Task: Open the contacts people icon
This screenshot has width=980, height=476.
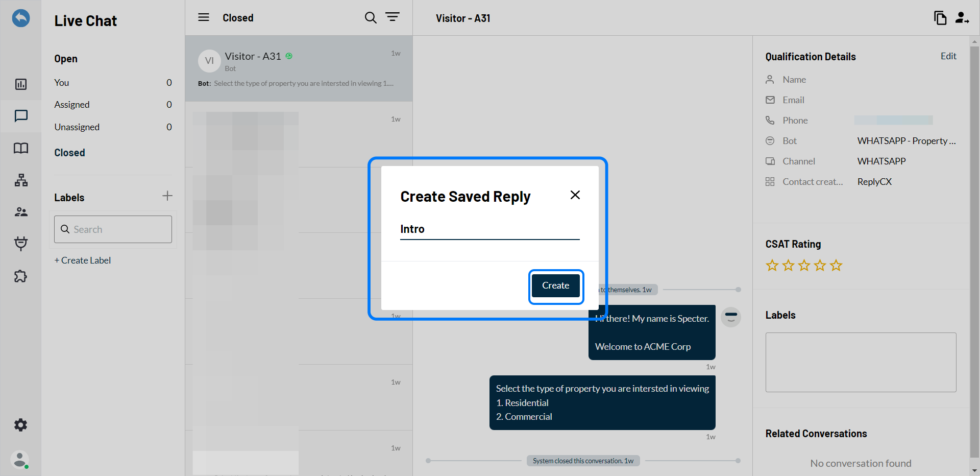Action: (x=21, y=212)
